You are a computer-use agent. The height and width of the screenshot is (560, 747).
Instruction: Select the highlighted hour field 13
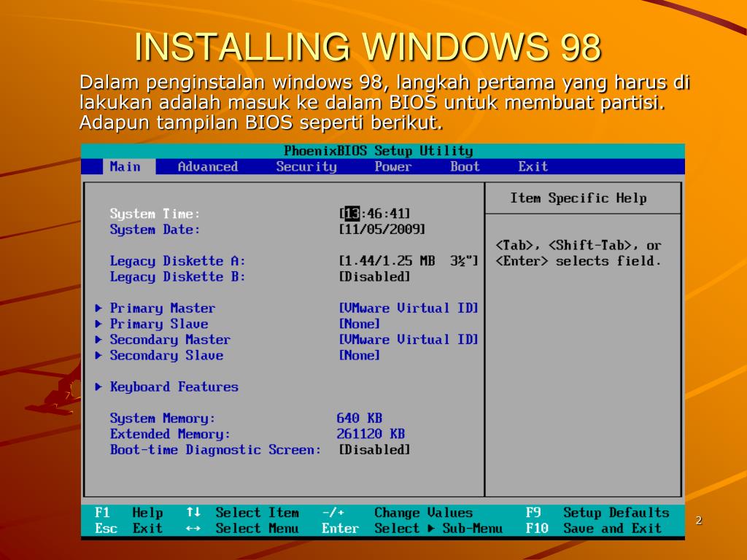tap(352, 214)
